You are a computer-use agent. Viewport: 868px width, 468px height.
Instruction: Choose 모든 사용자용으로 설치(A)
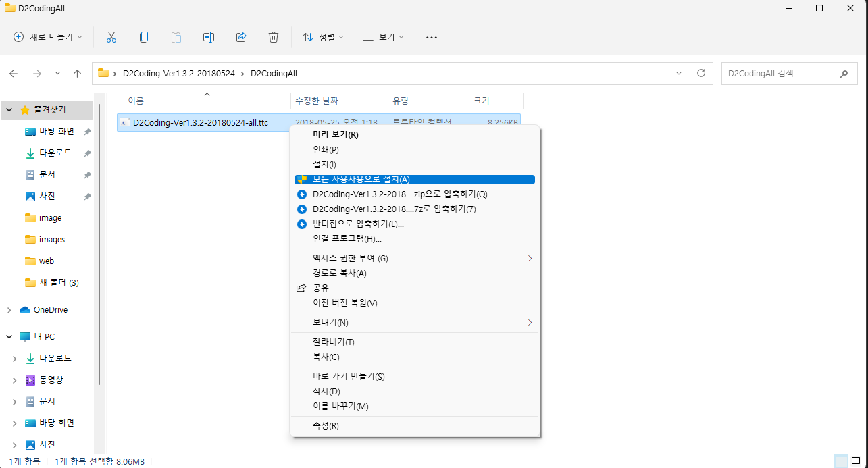click(x=415, y=180)
